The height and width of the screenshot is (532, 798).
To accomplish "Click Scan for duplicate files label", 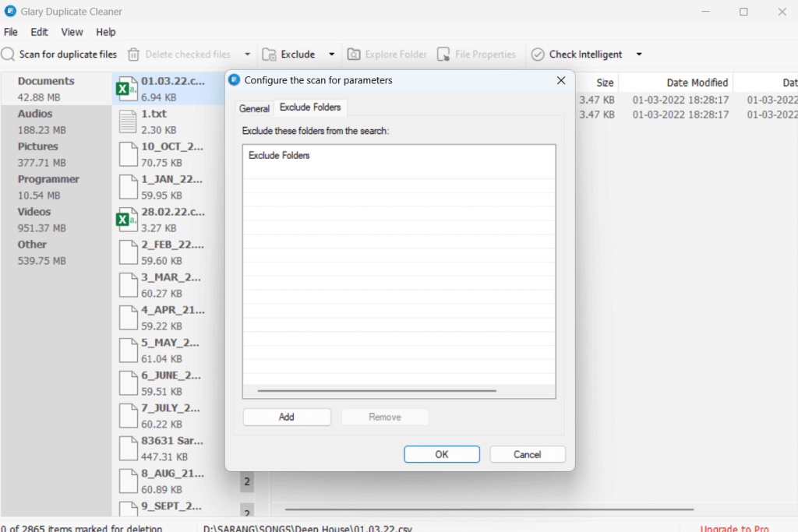I will tap(69, 55).
